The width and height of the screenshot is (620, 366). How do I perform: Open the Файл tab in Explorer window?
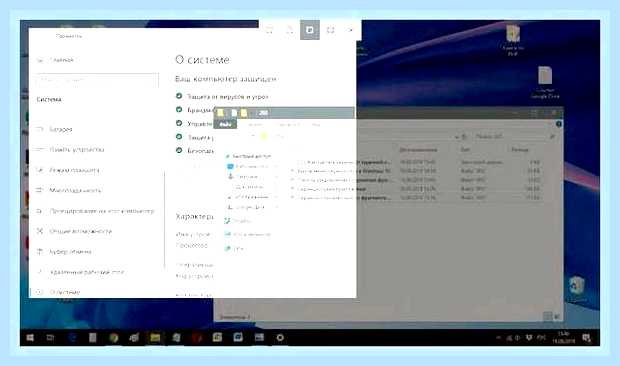(225, 124)
